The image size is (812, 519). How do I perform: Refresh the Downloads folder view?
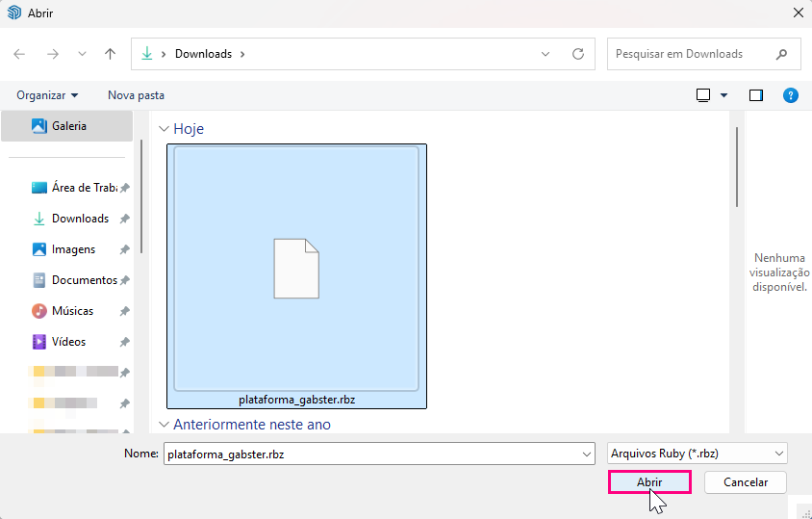[577, 54]
